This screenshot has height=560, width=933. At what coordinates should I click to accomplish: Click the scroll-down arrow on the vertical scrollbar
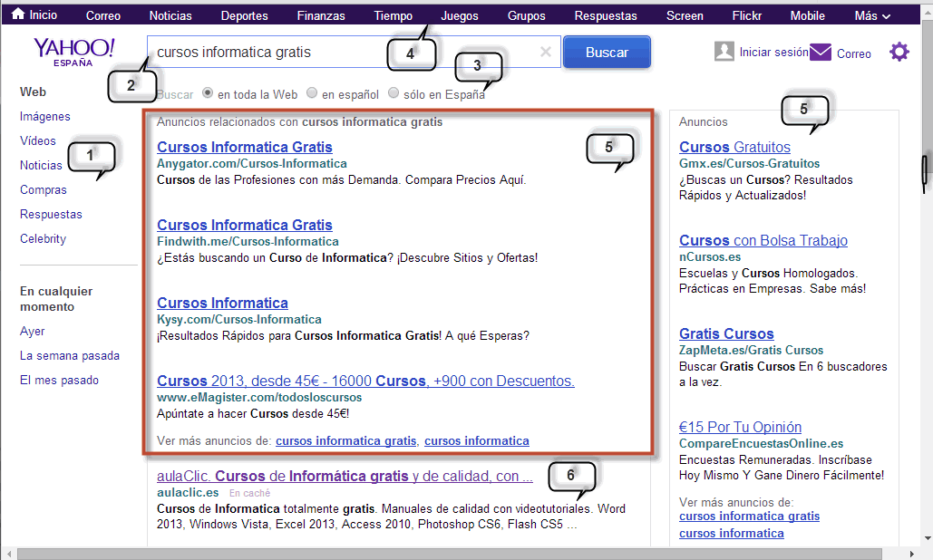click(x=928, y=539)
